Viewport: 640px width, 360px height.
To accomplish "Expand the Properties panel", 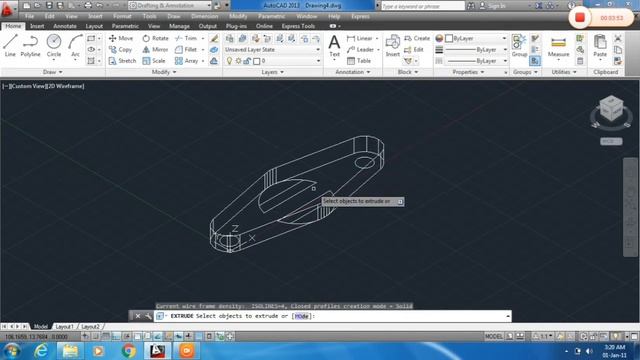I will tap(468, 72).
